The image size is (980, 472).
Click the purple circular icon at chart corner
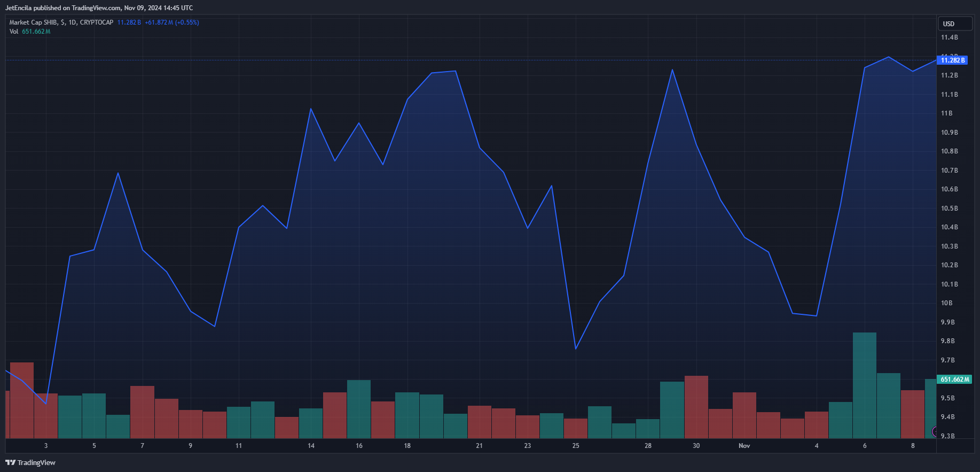pyautogui.click(x=934, y=431)
